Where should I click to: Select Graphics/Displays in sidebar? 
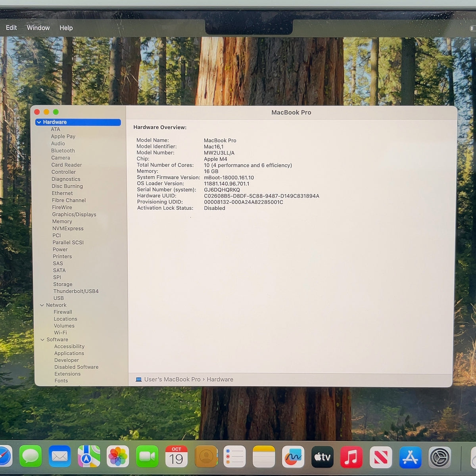point(74,215)
